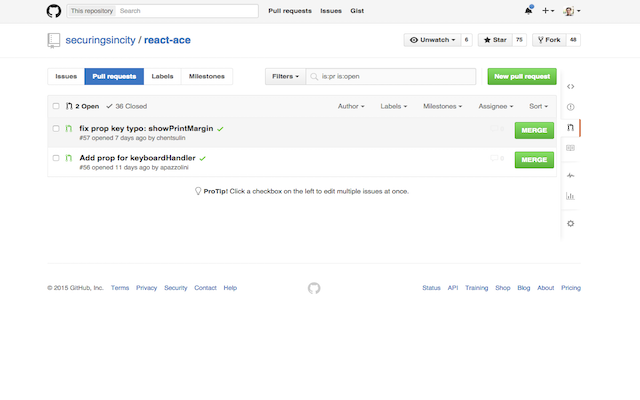
Task: Switch to the Milestones tab
Action: (x=207, y=76)
